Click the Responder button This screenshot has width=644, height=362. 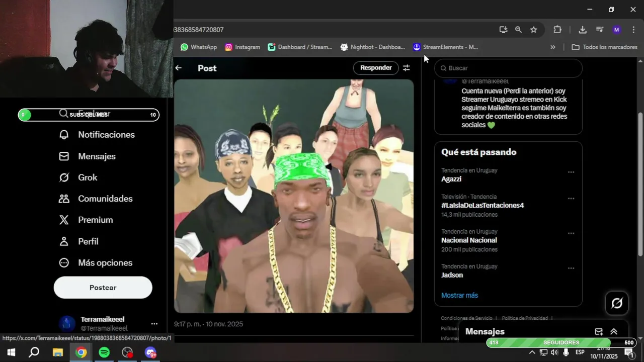[376, 68]
